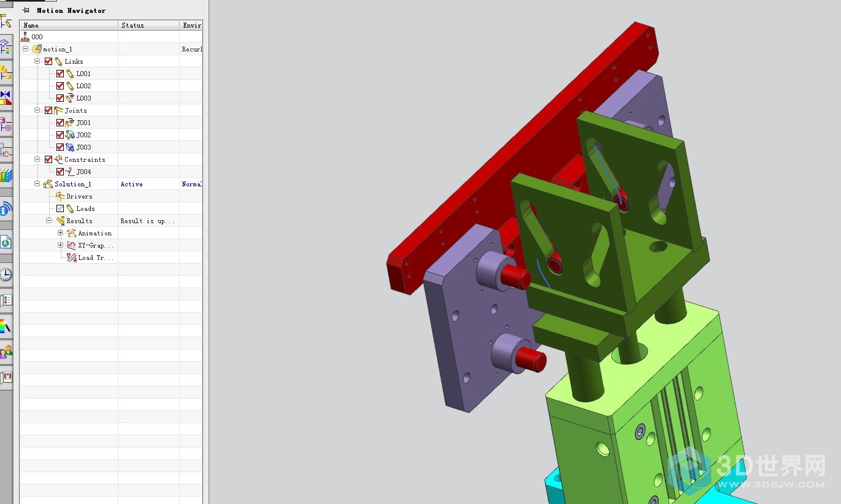Viewport: 841px width, 504px height.
Task: Expand the Animation tree node
Action: click(61, 233)
